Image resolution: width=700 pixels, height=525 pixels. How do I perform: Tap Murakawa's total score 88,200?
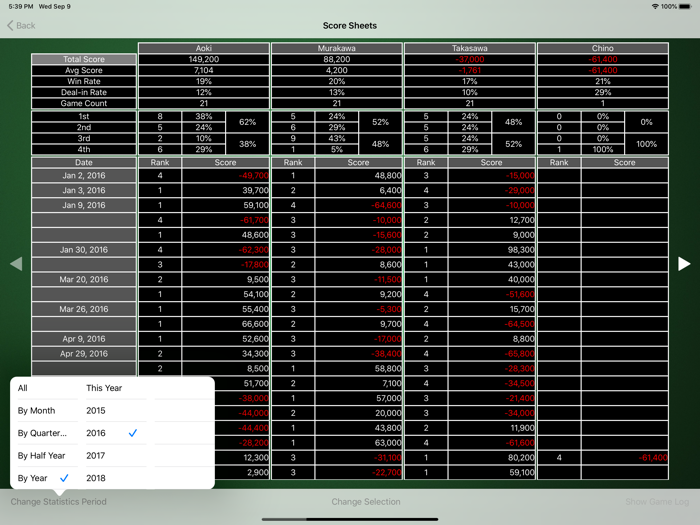[337, 59]
